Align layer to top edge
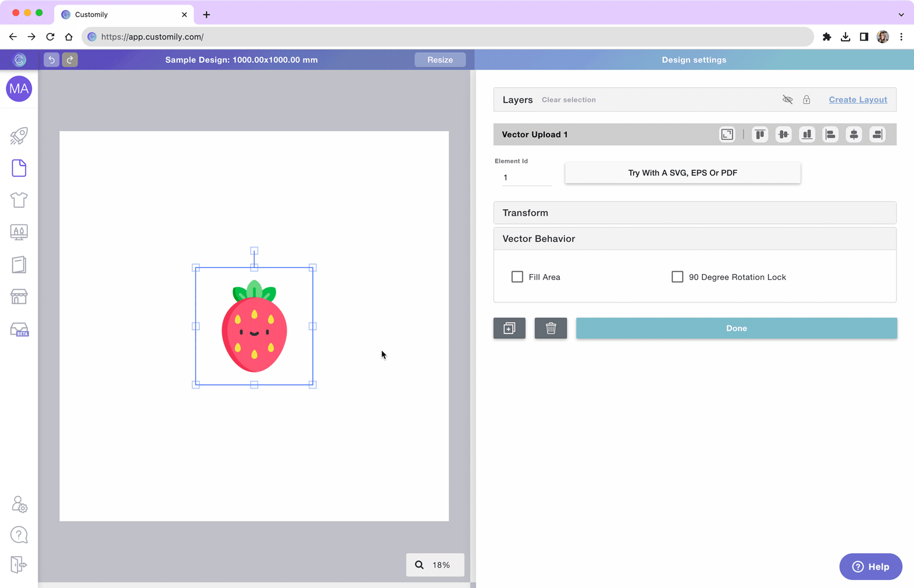Screen dimensions: 914x588 760,135
